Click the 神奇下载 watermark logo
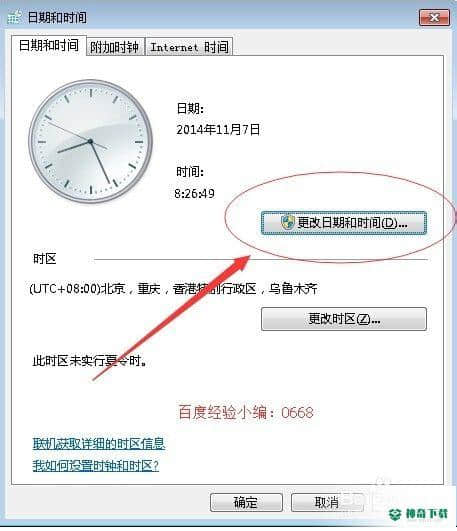Viewport: 457px width, 531px height. 419,513
